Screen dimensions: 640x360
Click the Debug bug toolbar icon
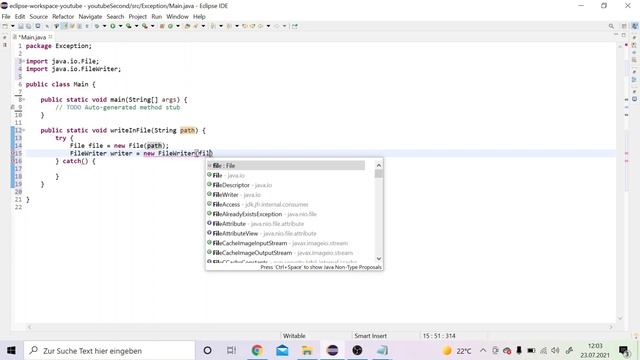pyautogui.click(x=97, y=26)
